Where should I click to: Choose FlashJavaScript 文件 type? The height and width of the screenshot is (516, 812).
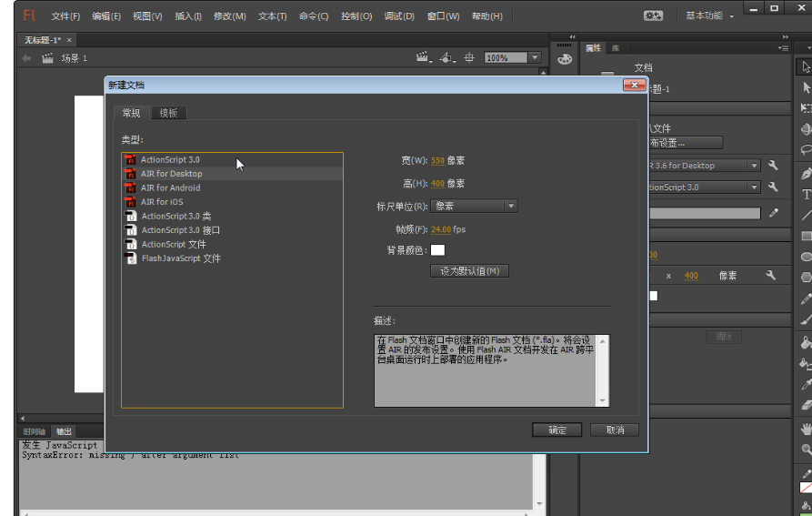coord(232,258)
